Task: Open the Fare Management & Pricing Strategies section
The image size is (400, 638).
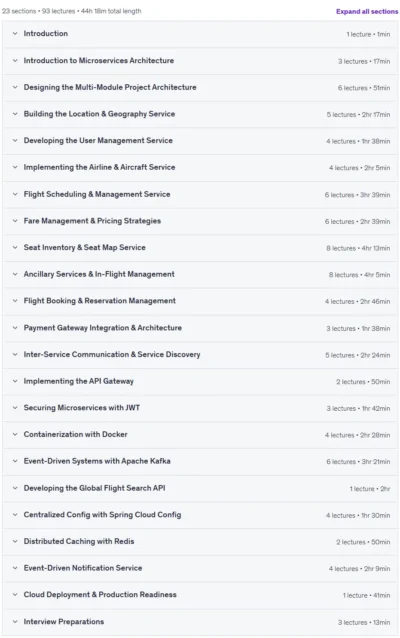Action: point(200,221)
